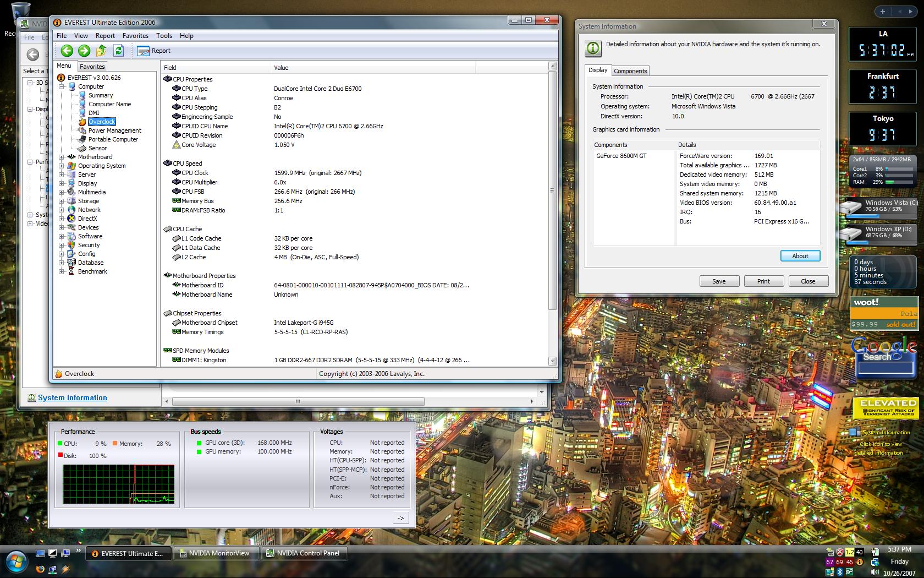The image size is (924, 578).
Task: Open the Favorites menu in EVEREST
Action: pos(135,36)
